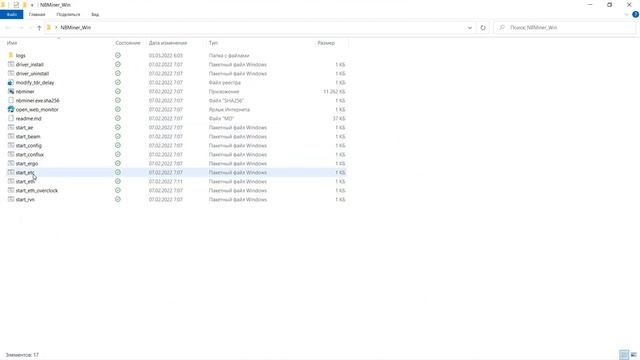Open the Вид ribbon tab
The width and height of the screenshot is (640, 360).
(95, 14)
